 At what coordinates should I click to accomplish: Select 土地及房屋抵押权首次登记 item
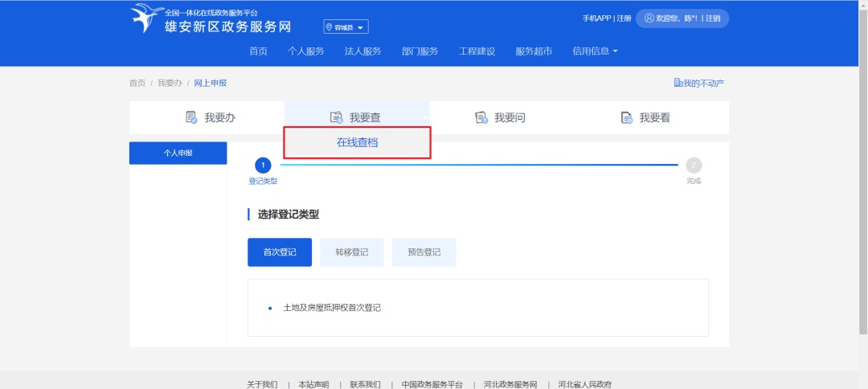332,308
